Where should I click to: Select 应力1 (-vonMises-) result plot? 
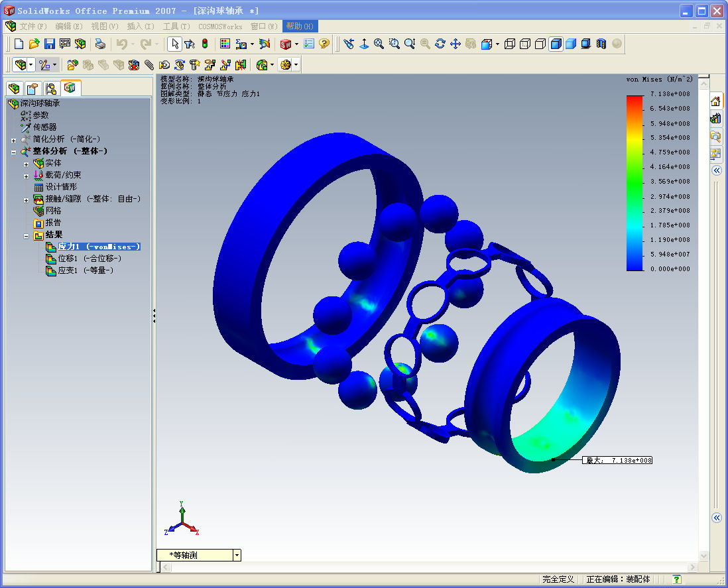pos(99,247)
